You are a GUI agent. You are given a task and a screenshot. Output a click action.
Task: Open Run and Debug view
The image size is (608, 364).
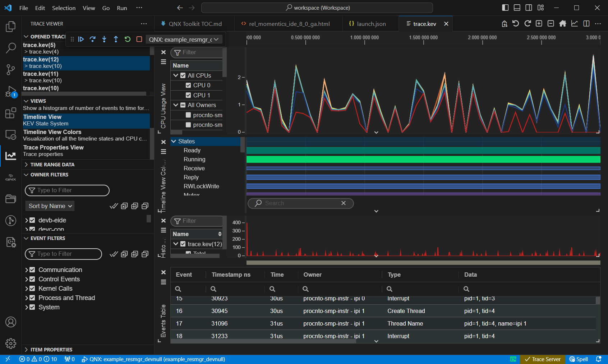coord(11,92)
